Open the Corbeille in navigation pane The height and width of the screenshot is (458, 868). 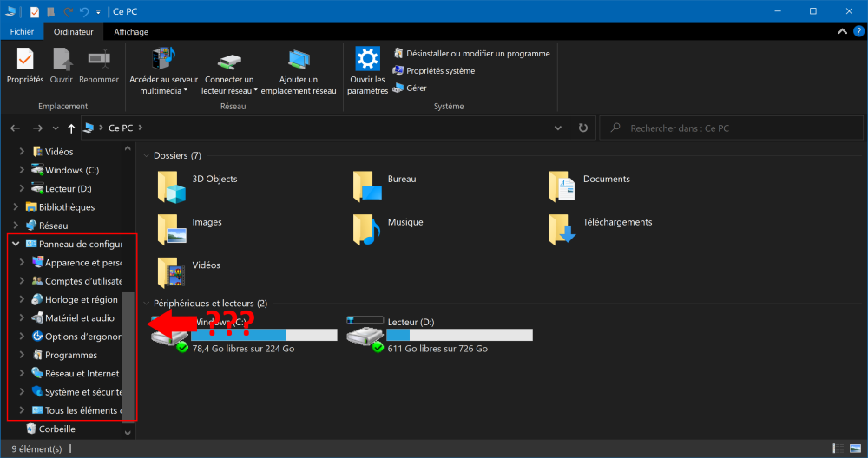click(x=56, y=429)
